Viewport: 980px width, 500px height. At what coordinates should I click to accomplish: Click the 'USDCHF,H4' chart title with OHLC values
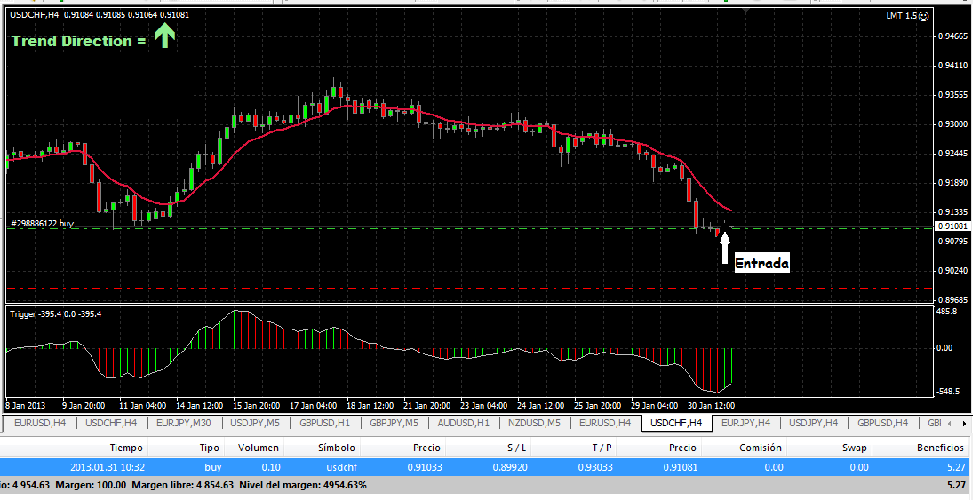point(100,14)
